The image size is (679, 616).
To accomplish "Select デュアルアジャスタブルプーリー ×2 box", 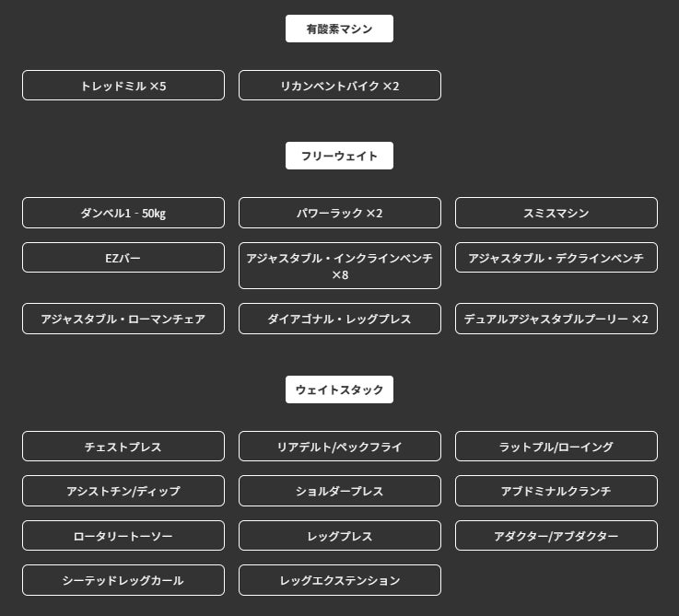I will click(x=556, y=319).
